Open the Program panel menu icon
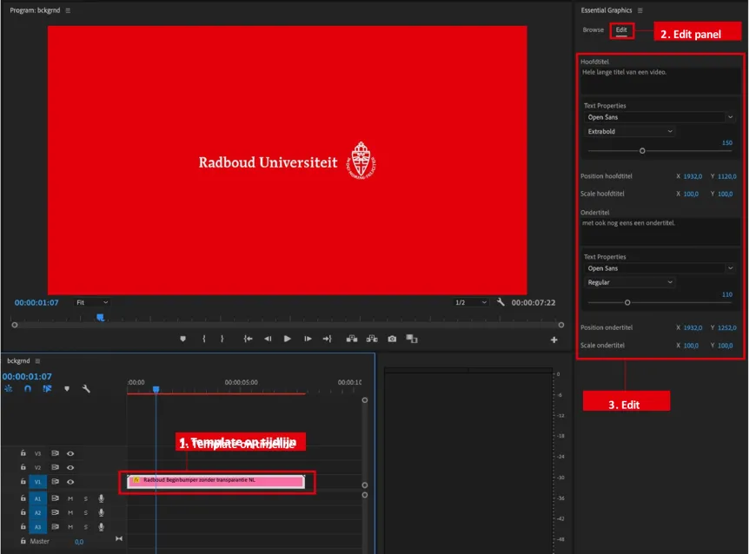The width and height of the screenshot is (756, 554). click(68, 10)
